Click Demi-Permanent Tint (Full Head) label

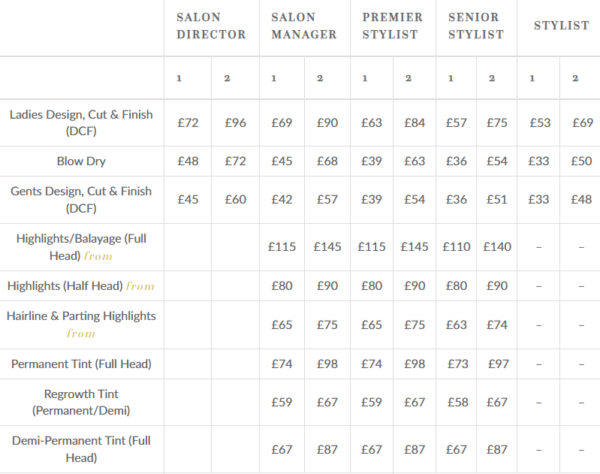tap(81, 449)
